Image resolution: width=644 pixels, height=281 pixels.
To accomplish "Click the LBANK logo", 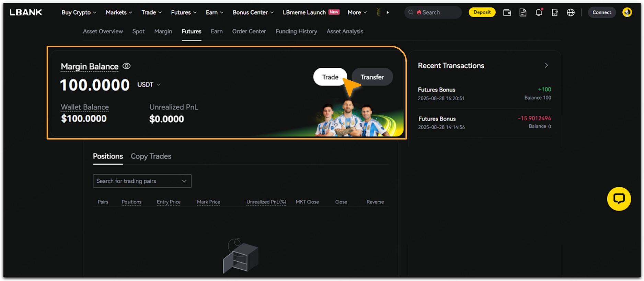I will click(x=26, y=12).
